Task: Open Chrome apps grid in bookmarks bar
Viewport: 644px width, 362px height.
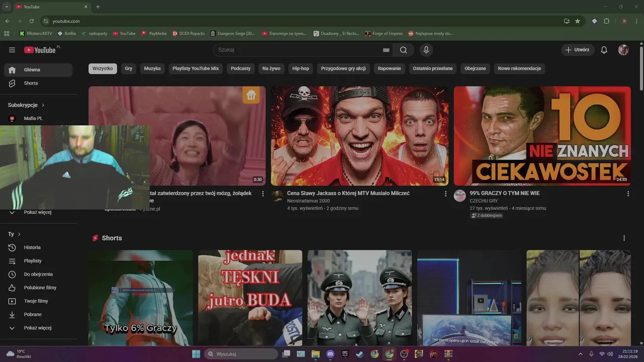Action: tap(7, 33)
